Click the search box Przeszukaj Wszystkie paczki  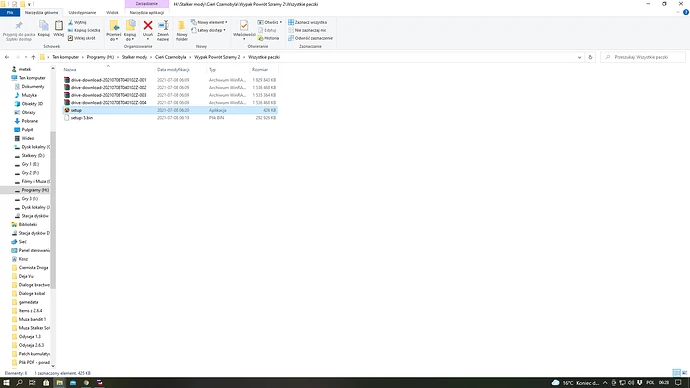(642, 57)
